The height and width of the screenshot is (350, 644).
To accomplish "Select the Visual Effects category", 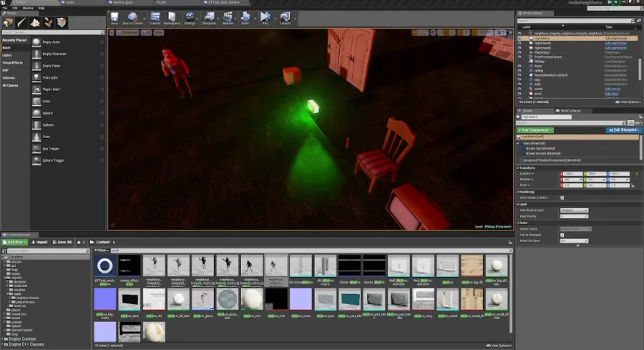I will pyautogui.click(x=13, y=63).
